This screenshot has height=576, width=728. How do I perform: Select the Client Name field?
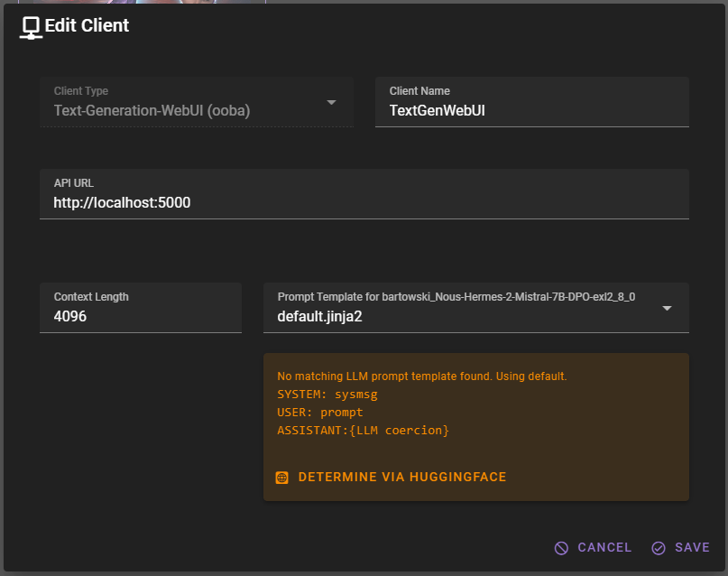tap(531, 109)
